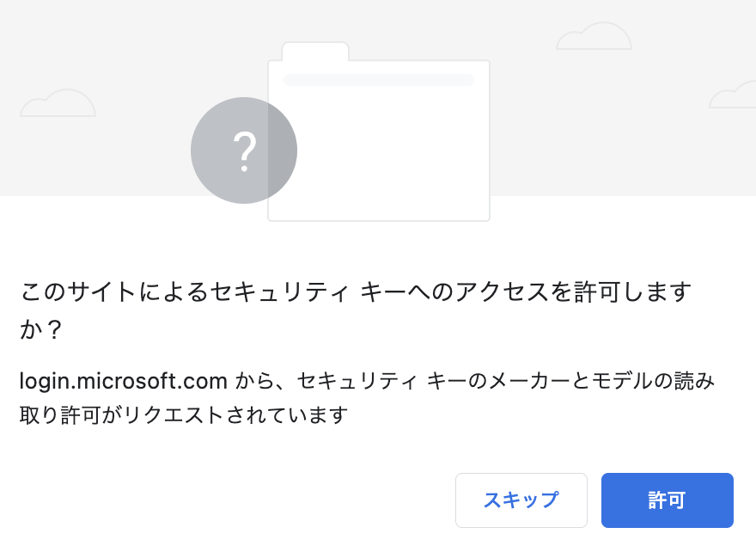Click the heading's first line starting このサイトによる

tap(356, 292)
